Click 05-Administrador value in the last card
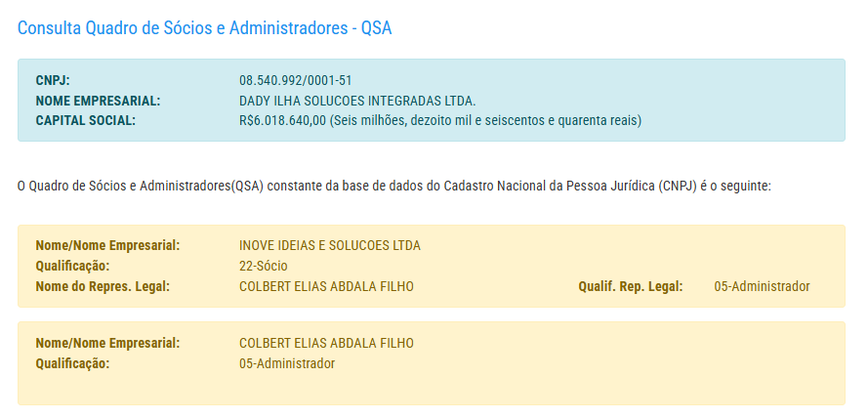Image resolution: width=868 pixels, height=419 pixels. [x=287, y=363]
